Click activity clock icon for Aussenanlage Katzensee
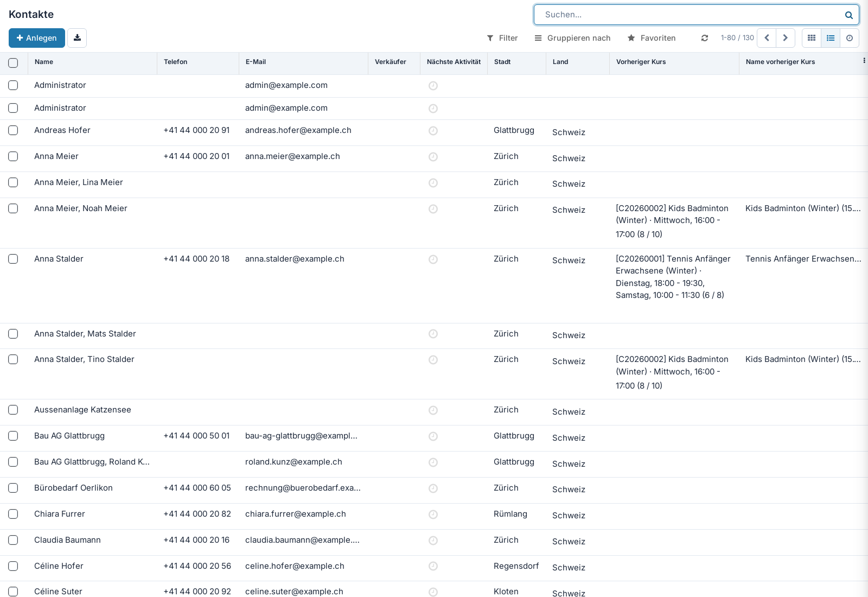 coord(433,410)
